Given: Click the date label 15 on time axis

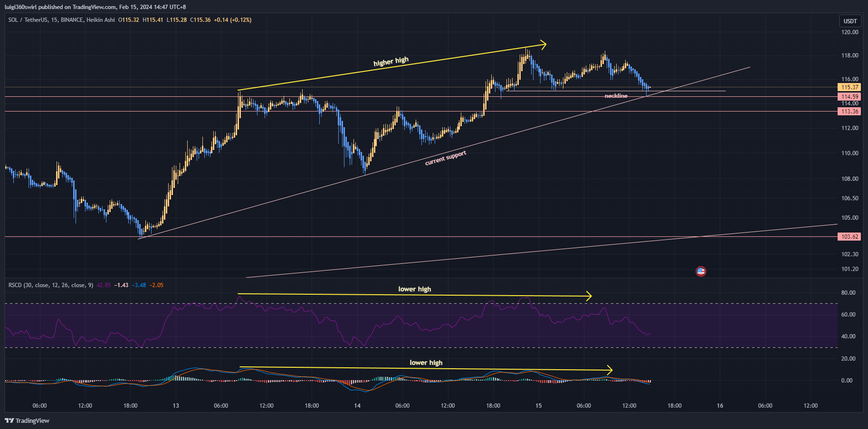Looking at the screenshot, I should (538, 406).
